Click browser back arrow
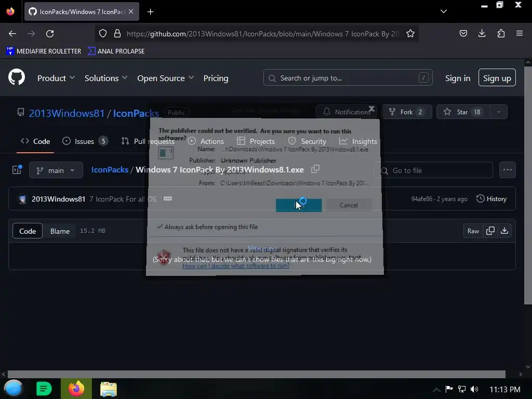Screen dimensions: 532x399 (12, 34)
